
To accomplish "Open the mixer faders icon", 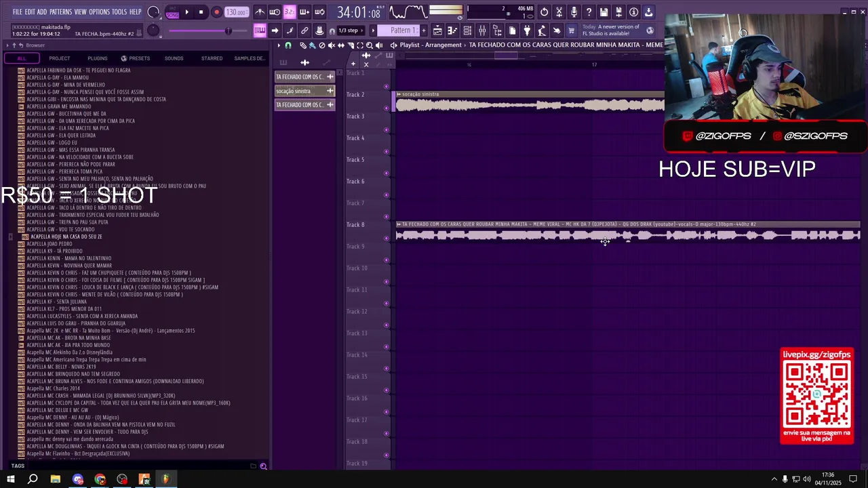I will tap(482, 30).
